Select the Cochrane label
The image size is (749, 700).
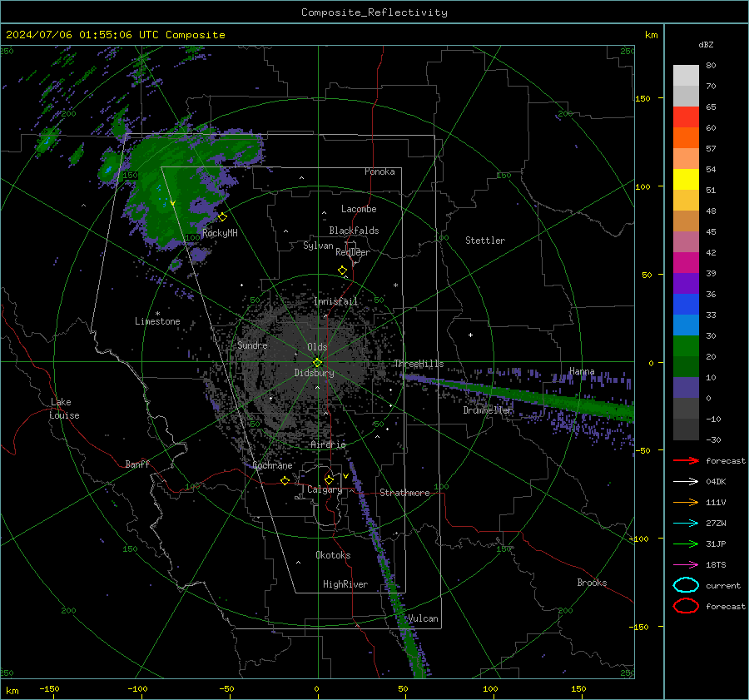click(x=272, y=465)
